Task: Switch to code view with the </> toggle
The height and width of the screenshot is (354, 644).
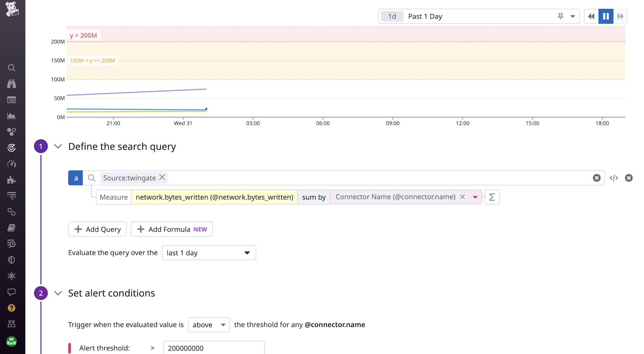Action: click(x=614, y=178)
